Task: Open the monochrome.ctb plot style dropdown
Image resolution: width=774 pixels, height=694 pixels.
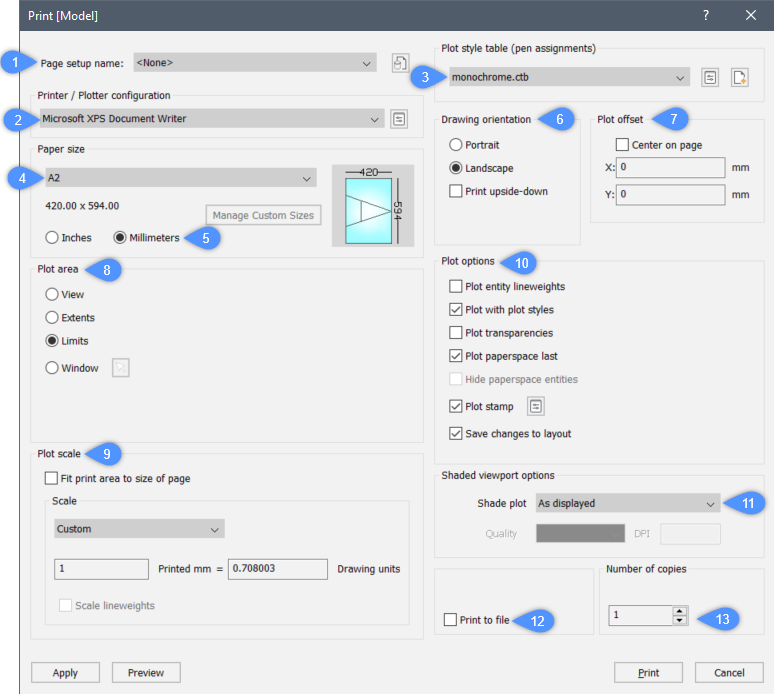Action: click(565, 78)
